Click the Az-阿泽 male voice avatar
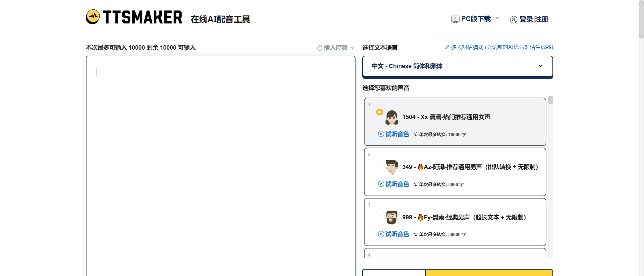The image size is (644, 276). tap(391, 167)
